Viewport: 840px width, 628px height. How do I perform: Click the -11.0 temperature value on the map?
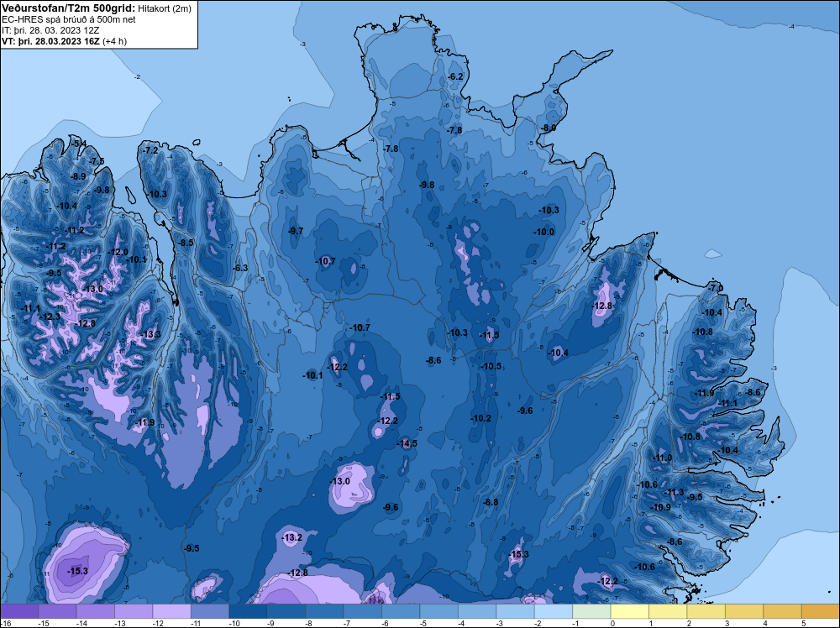(x=662, y=458)
